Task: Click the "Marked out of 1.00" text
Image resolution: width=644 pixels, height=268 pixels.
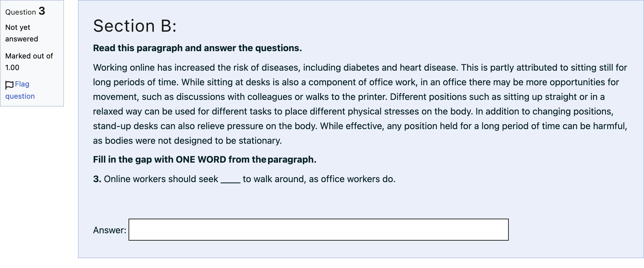Action: tap(29, 62)
